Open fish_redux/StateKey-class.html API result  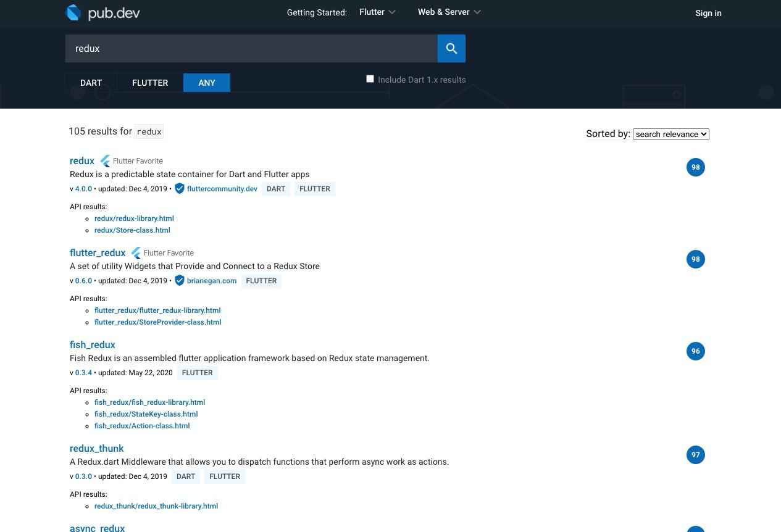click(146, 414)
